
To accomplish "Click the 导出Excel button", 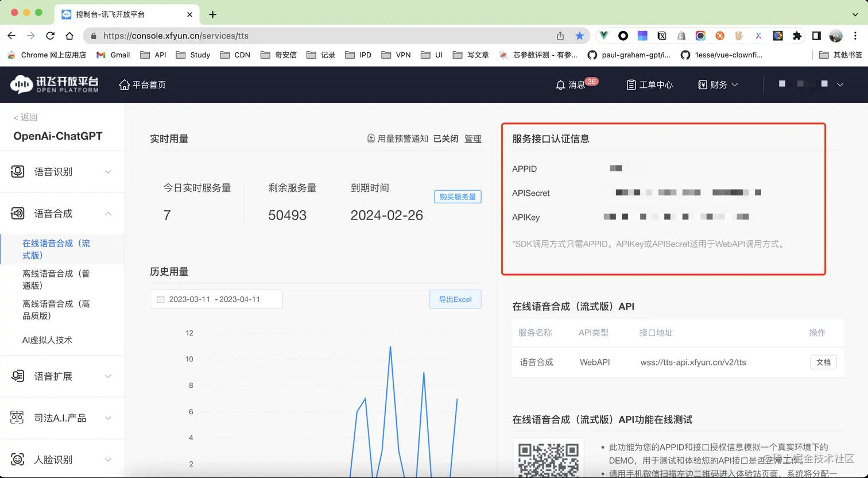I will (455, 299).
